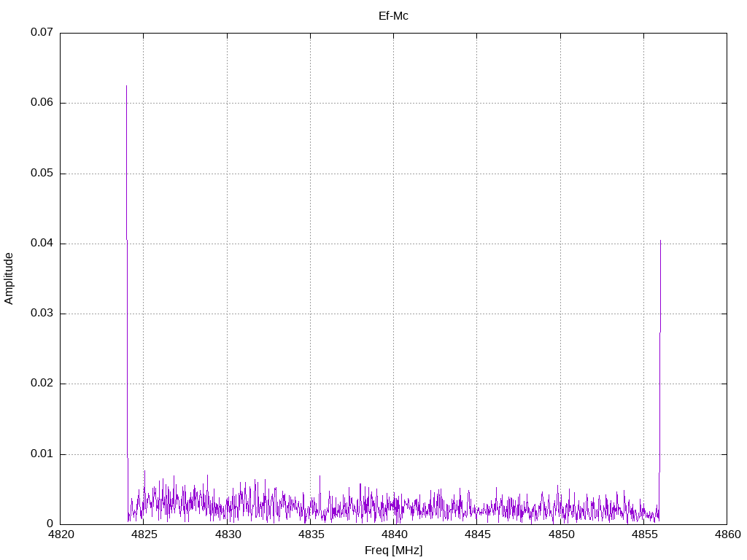The width and height of the screenshot is (747, 560).
Task: Click the 4825 x-axis tick label
Action: (144, 536)
